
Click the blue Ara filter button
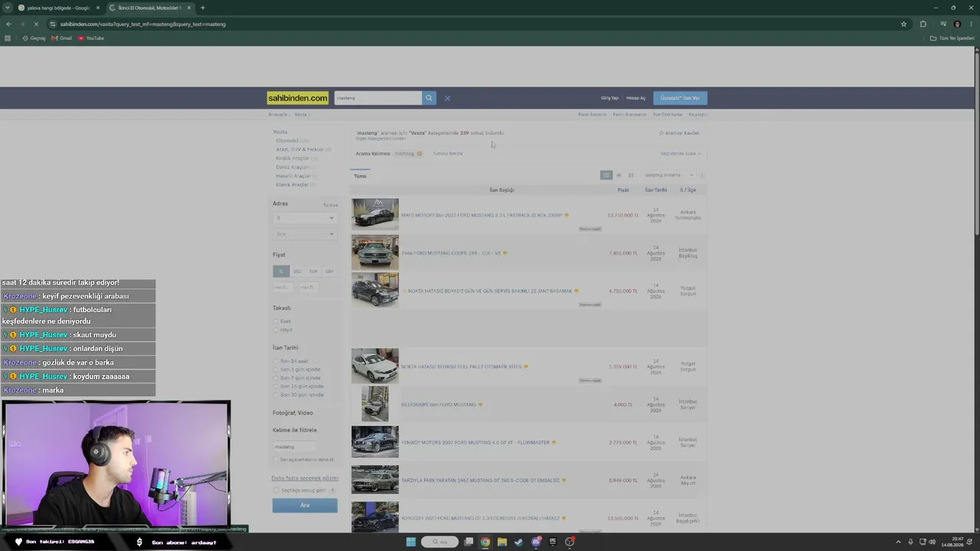(305, 505)
